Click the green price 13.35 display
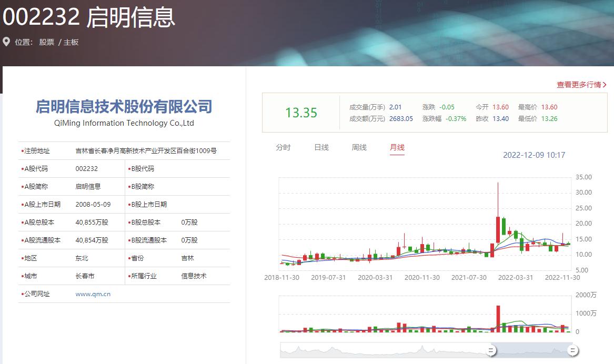The image size is (614, 364). tap(300, 112)
